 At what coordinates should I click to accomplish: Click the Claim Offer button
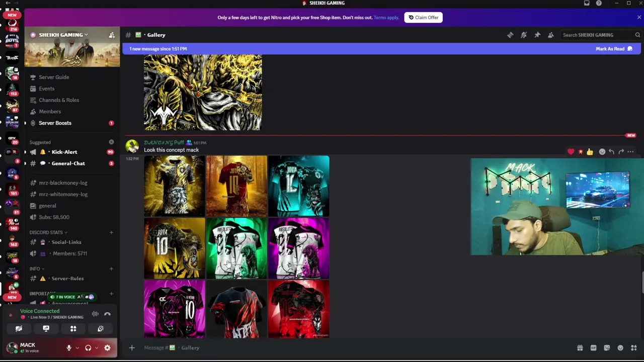[423, 18]
